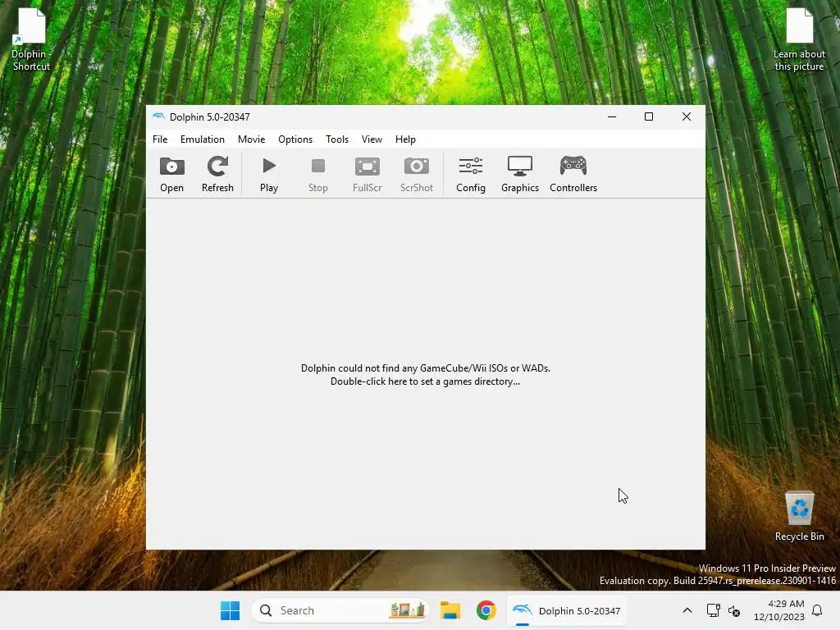Click the Dolphin 5.0-20347 taskbar button

pos(566,610)
